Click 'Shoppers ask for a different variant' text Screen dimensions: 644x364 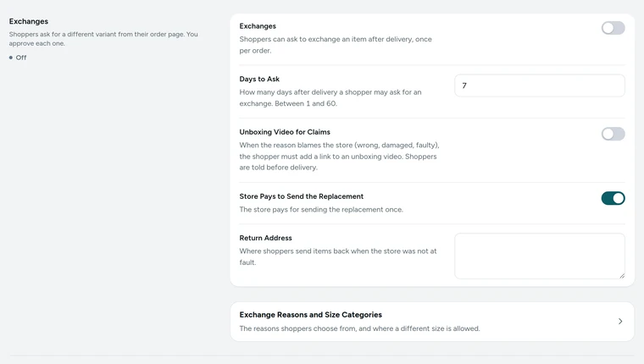pos(103,39)
